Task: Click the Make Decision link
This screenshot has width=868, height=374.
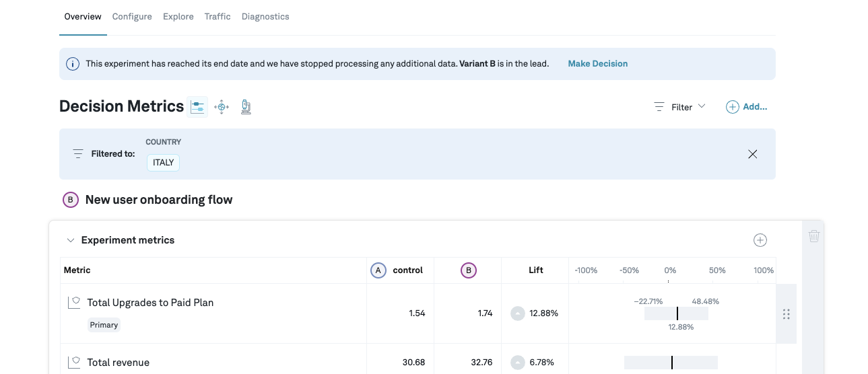Action: click(597, 64)
